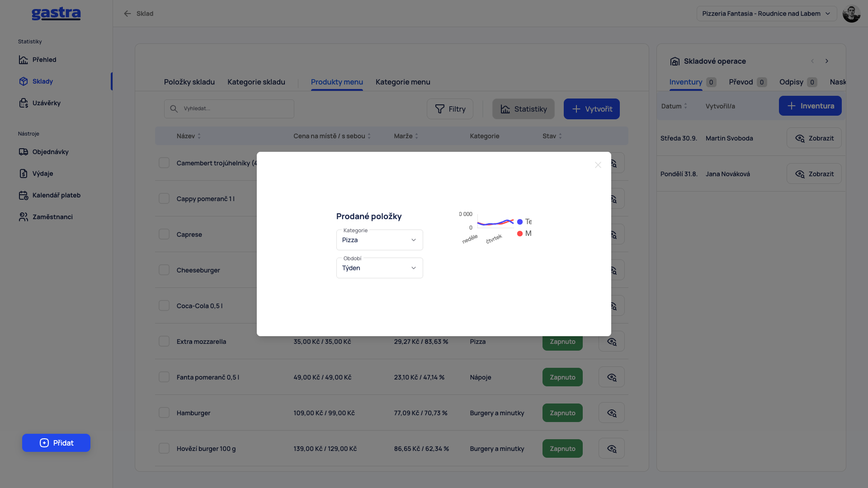Image resolution: width=868 pixels, height=488 pixels.
Task: Toggle Zapnuto status for Extra mozzarella
Action: point(562,342)
